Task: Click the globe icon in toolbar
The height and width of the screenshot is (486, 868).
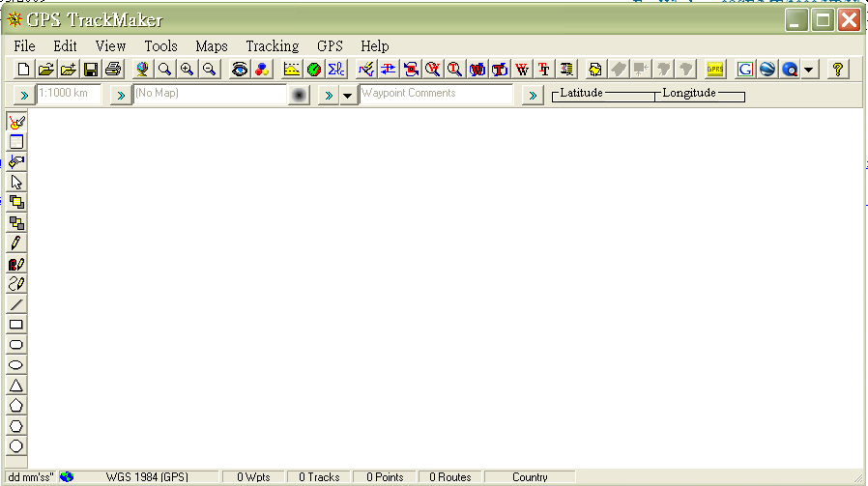Action: (x=142, y=70)
